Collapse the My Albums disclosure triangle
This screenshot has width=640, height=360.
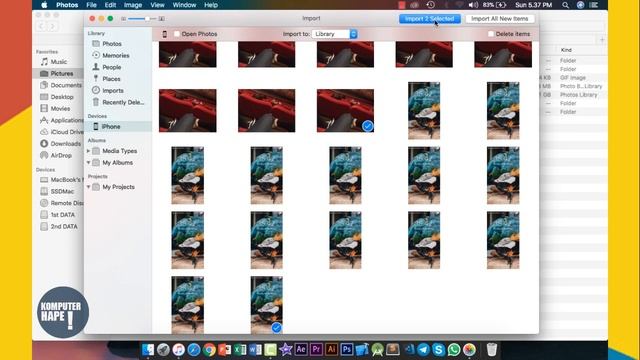pyautogui.click(x=88, y=162)
